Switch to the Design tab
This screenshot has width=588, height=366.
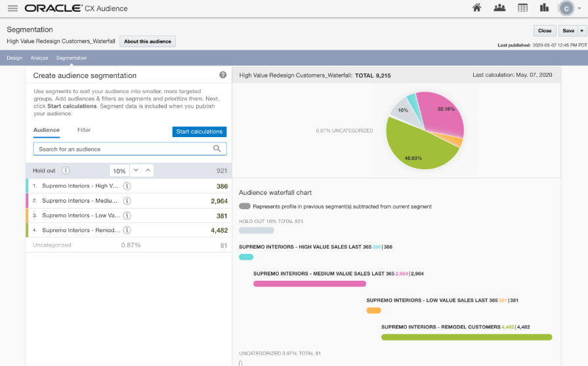14,58
